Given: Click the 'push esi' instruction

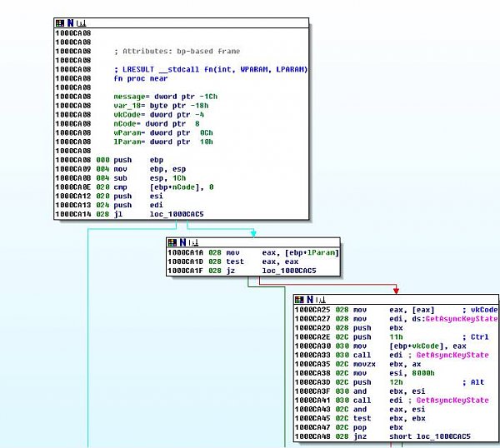Looking at the screenshot, I should pyautogui.click(x=138, y=197).
